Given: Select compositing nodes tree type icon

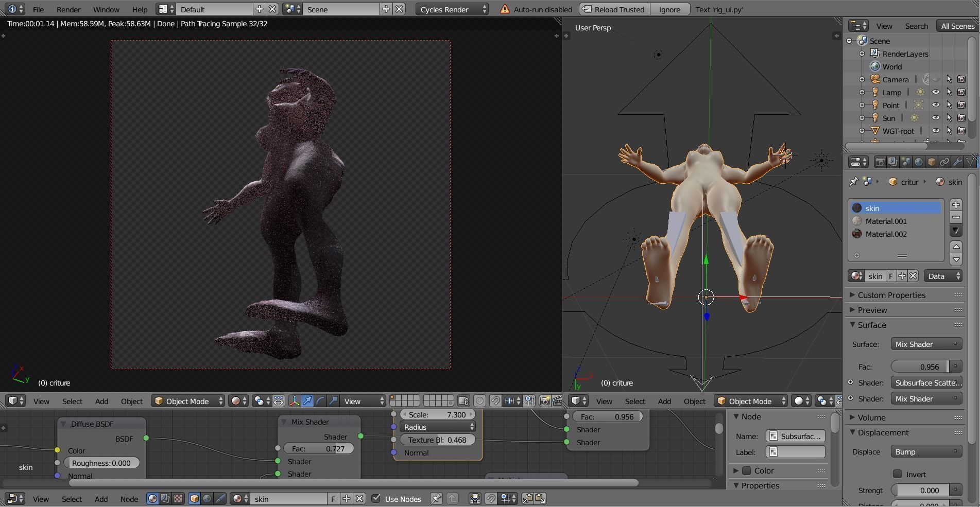Looking at the screenshot, I should point(165,499).
